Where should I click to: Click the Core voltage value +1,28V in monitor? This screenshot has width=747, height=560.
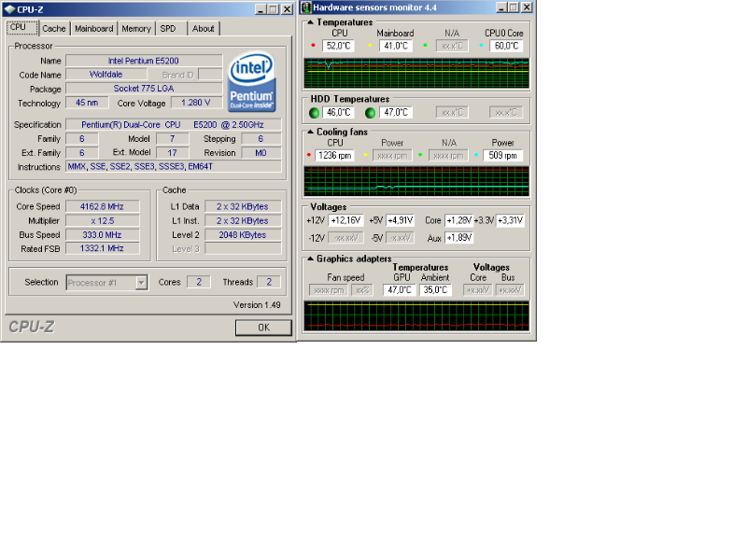tap(458, 220)
